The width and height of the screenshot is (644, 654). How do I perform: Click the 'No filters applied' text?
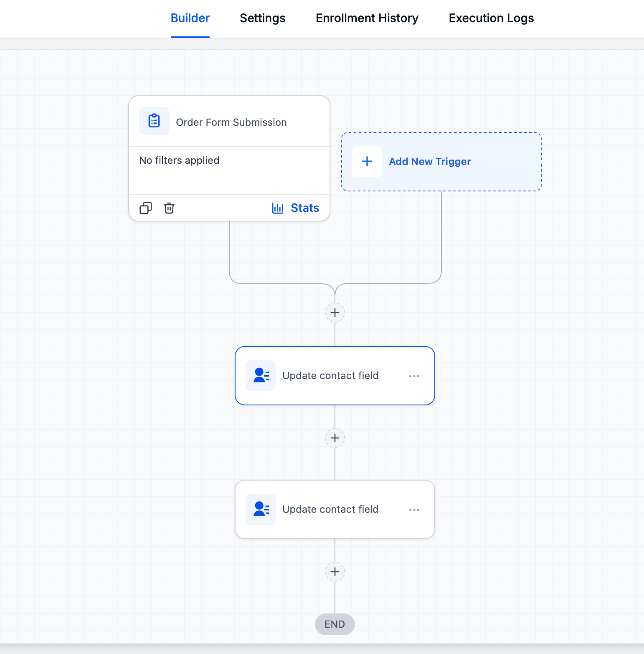(179, 160)
